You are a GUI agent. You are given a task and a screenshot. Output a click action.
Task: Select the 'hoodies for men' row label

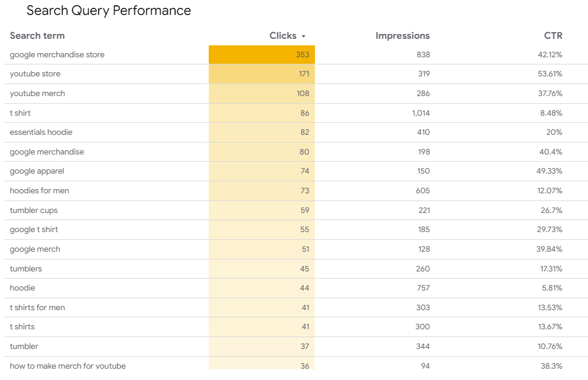coord(39,191)
